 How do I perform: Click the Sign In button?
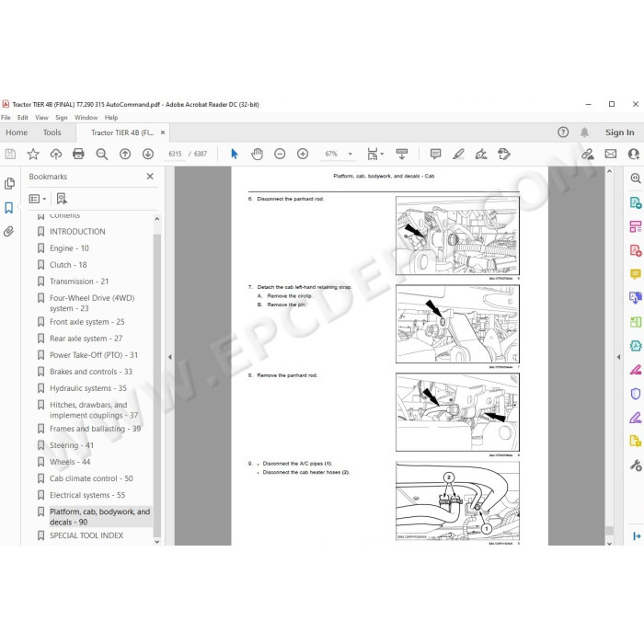619,132
